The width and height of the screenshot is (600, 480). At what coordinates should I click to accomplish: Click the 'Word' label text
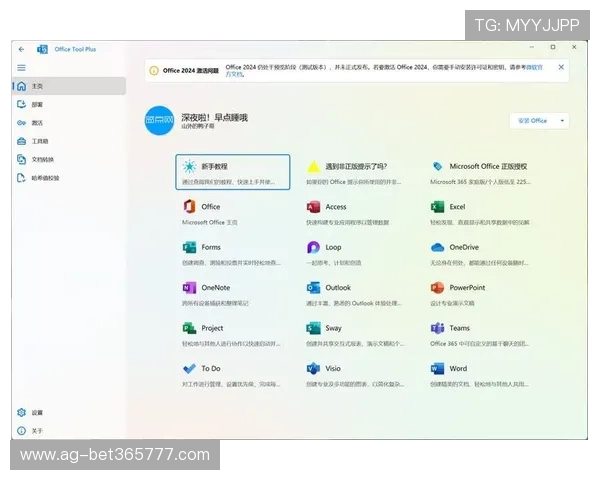pyautogui.click(x=458, y=368)
